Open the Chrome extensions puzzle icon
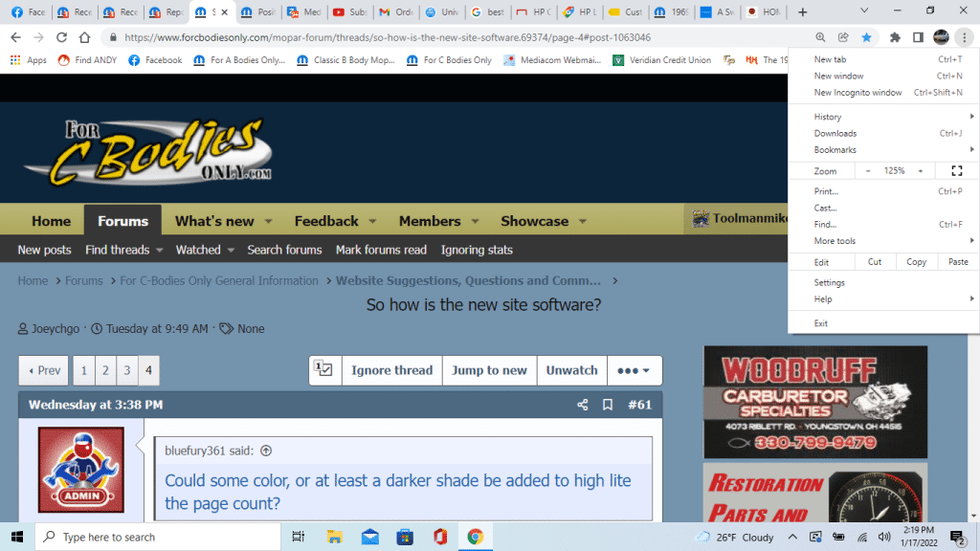This screenshot has height=551, width=980. [x=895, y=37]
